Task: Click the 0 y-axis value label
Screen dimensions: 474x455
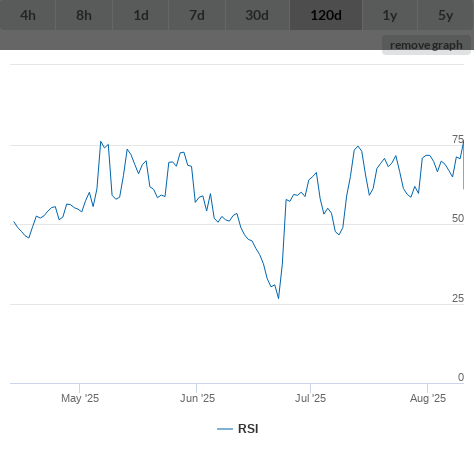Action: tap(461, 377)
